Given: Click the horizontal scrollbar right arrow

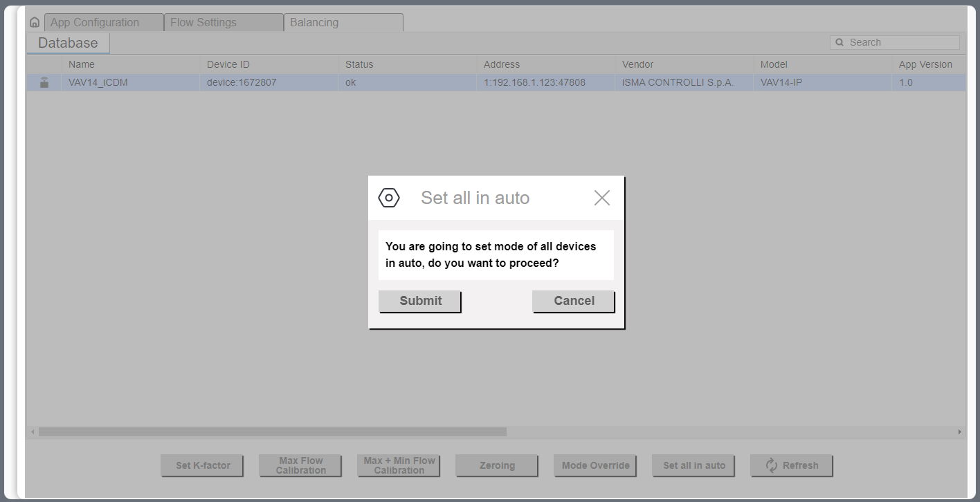Looking at the screenshot, I should (x=959, y=431).
